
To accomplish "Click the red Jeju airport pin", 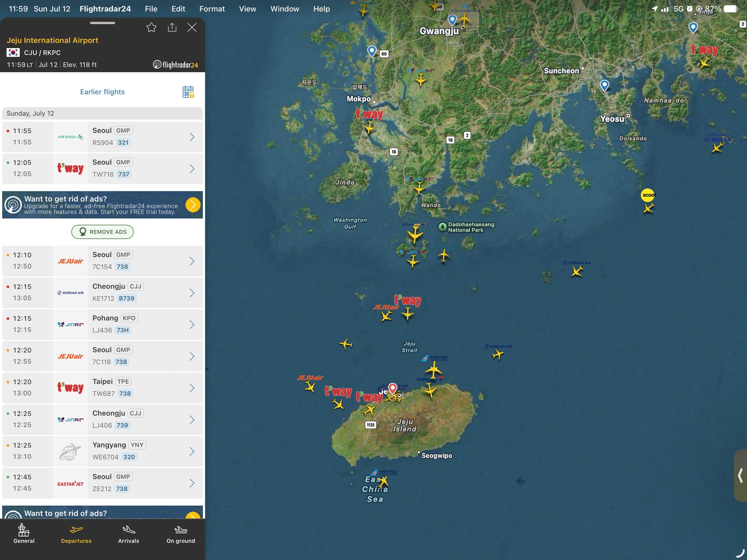I will click(x=392, y=389).
